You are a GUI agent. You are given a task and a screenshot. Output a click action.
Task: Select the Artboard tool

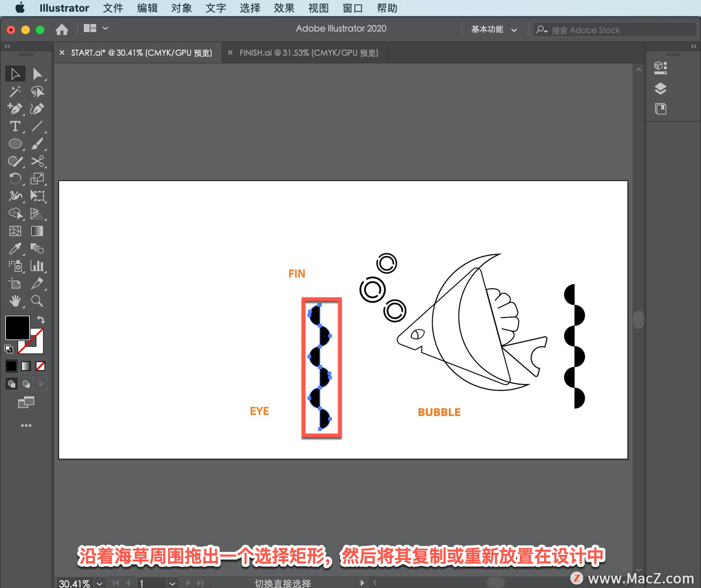(x=15, y=284)
